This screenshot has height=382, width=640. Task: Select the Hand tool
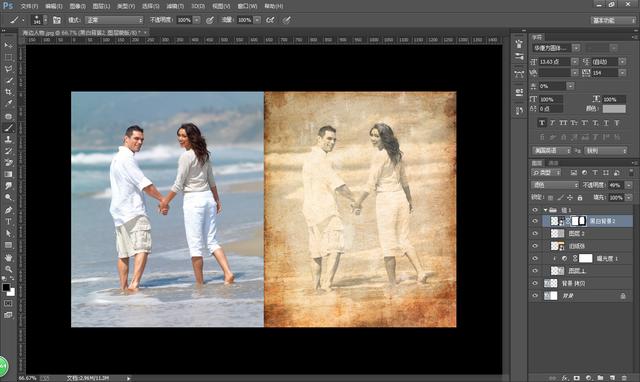(8, 258)
